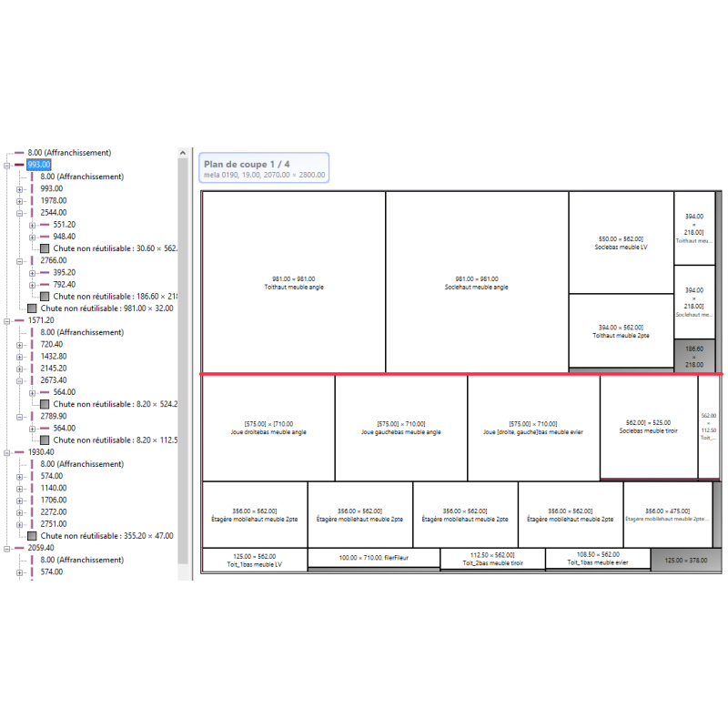The image size is (728, 728).
Task: Click the gray square icon of chute 981.00 × 32.00
Action: [33, 308]
